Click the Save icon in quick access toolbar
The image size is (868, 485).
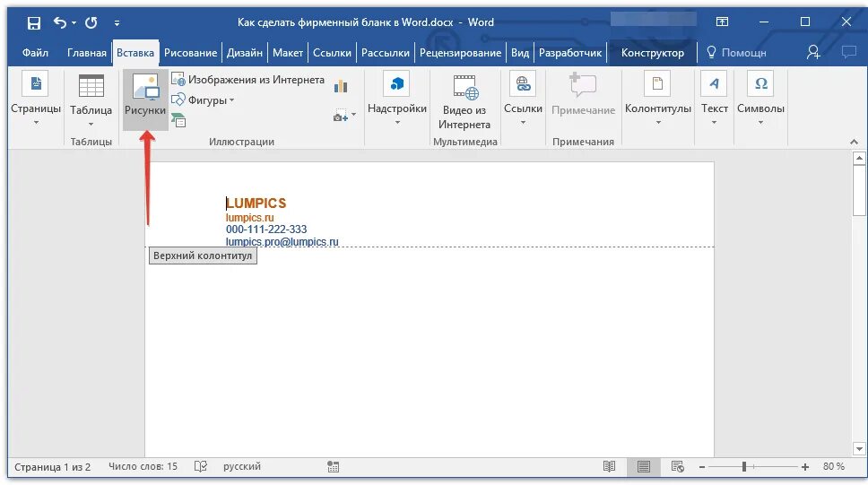point(34,22)
